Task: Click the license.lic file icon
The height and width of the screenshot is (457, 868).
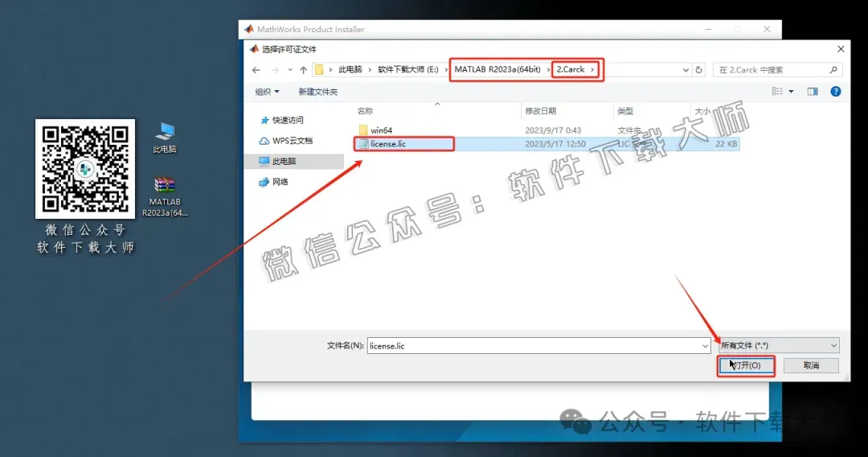Action: coord(363,144)
